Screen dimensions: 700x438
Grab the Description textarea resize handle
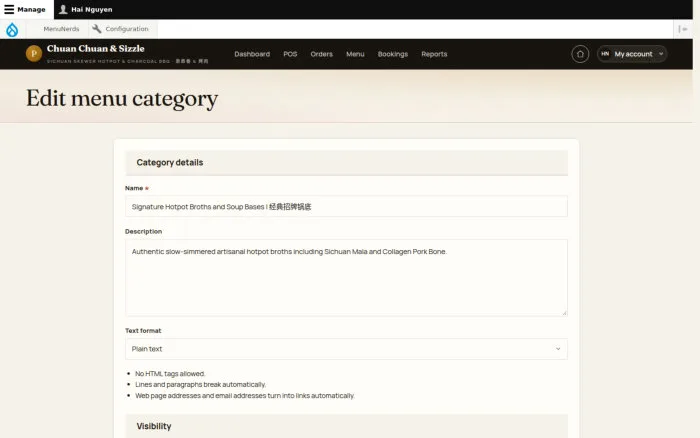564,313
